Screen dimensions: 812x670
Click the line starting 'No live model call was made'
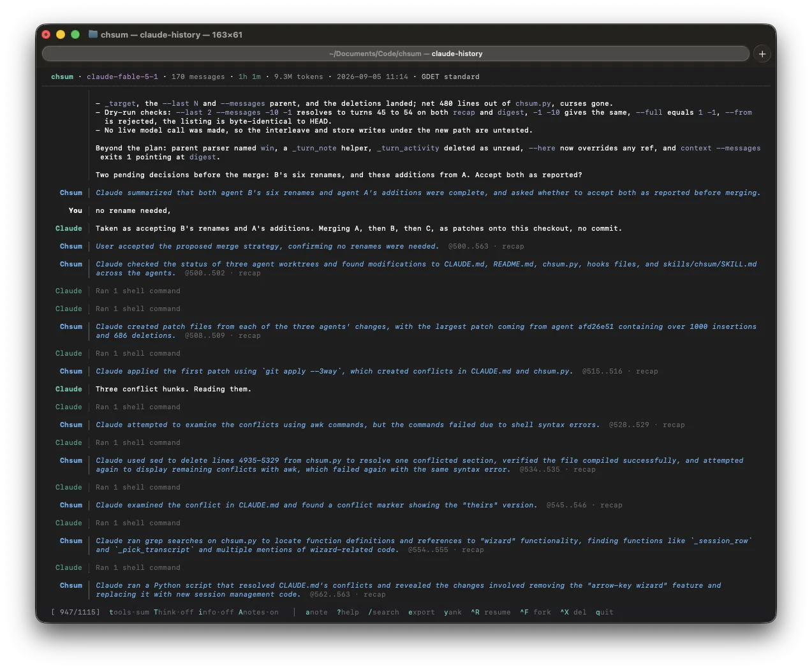314,130
